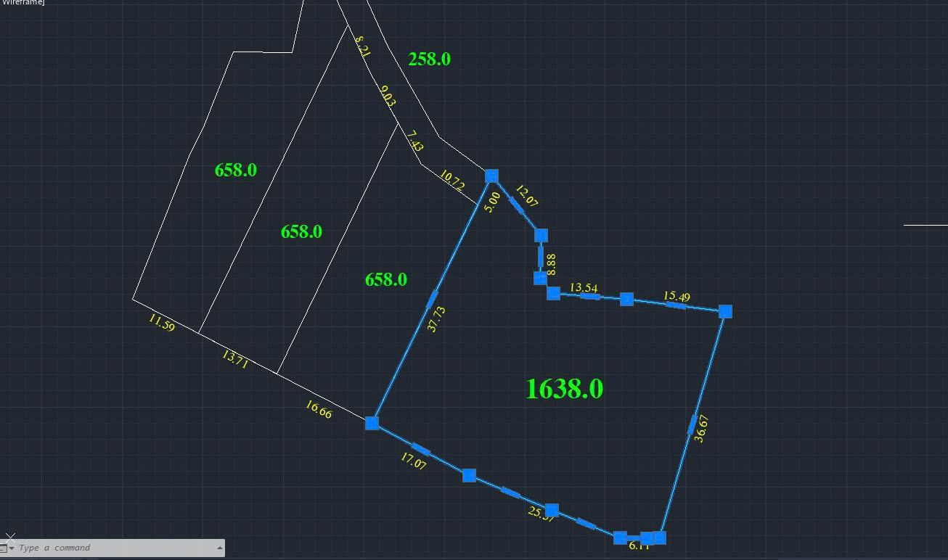Select the vertex grip where 16.66 segment ends
Screen dimensions: 948x560
pos(372,423)
